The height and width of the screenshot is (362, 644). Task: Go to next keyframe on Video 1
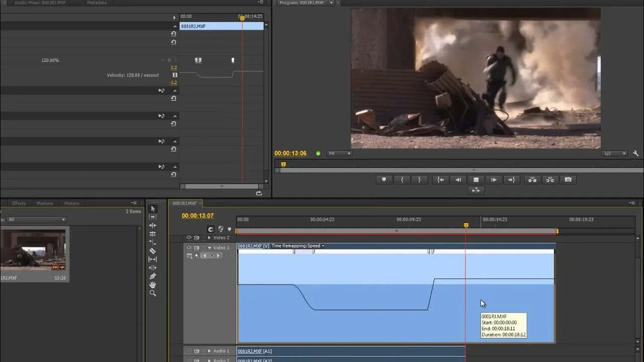pos(218,255)
